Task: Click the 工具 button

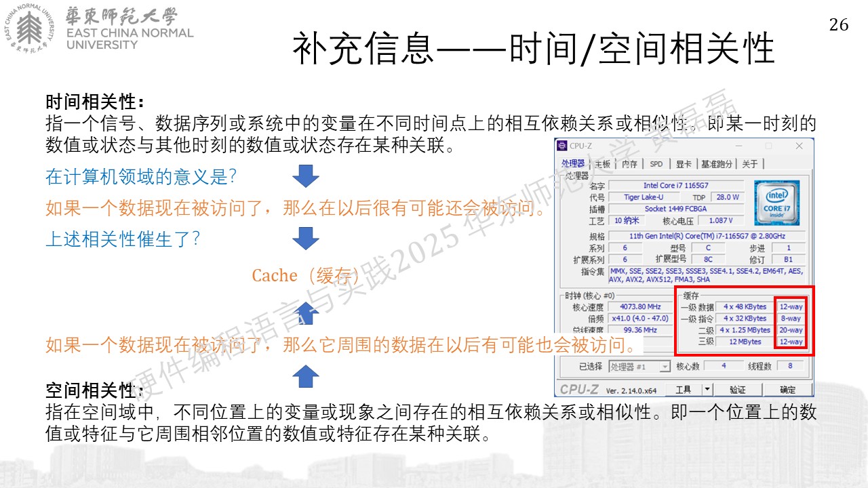Action: (684, 390)
